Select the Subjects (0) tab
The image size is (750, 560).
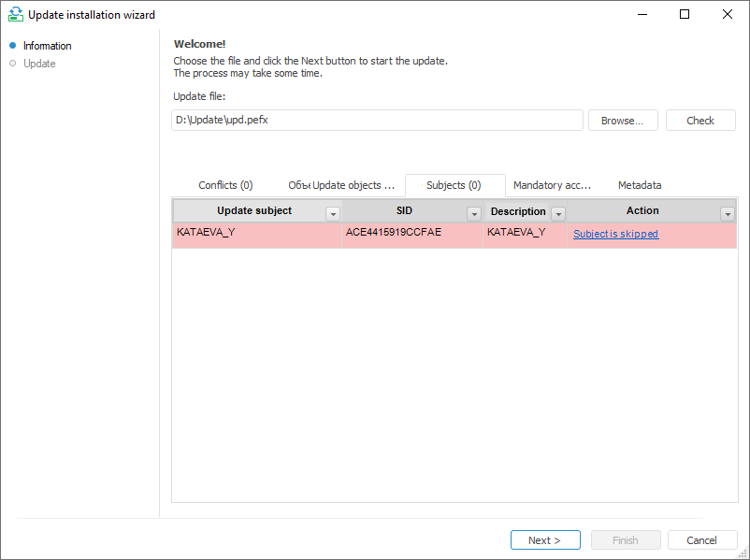click(454, 185)
